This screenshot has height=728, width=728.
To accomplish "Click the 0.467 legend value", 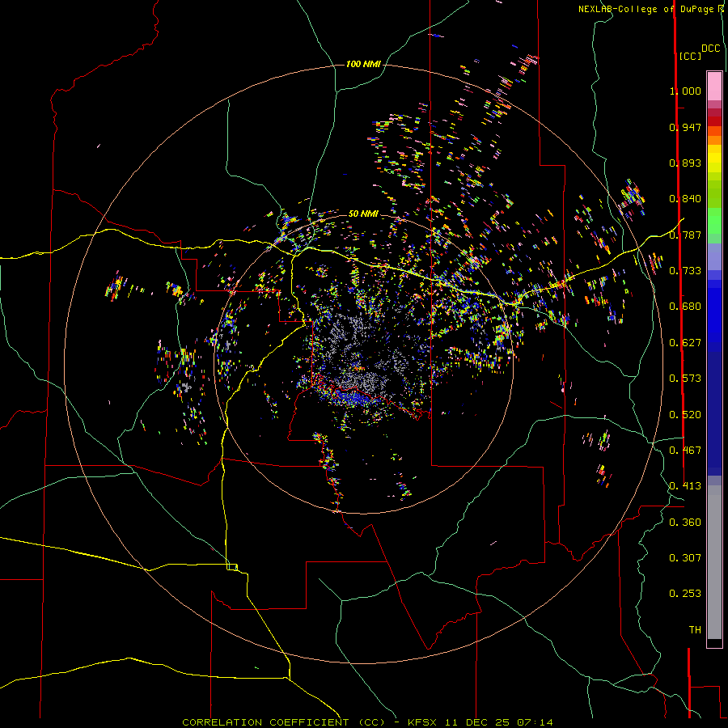I will click(685, 451).
